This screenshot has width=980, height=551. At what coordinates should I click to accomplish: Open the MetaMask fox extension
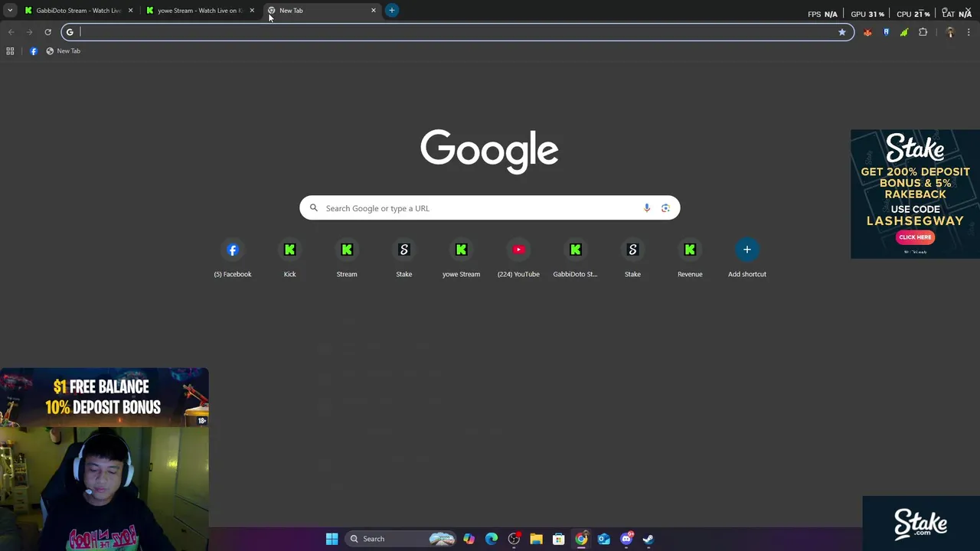[867, 32]
